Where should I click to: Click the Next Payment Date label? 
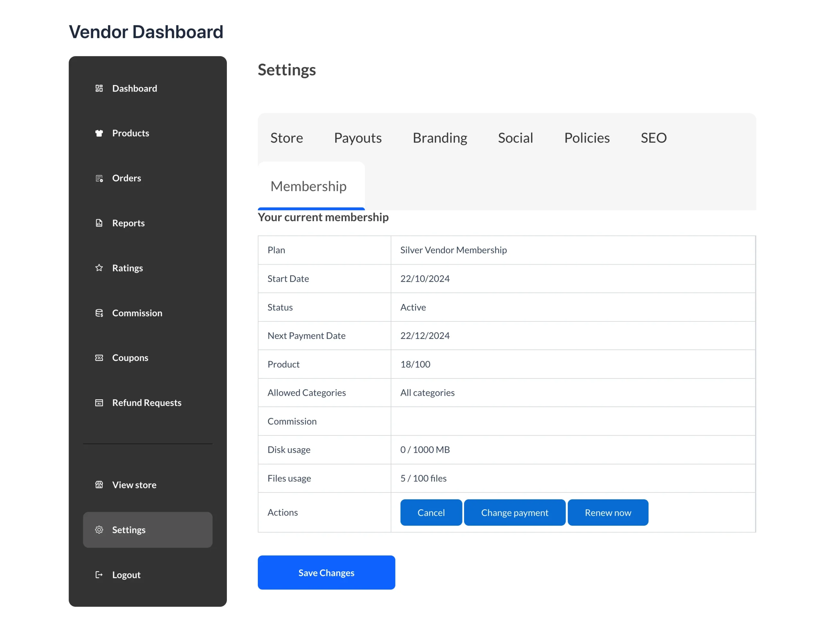click(306, 336)
